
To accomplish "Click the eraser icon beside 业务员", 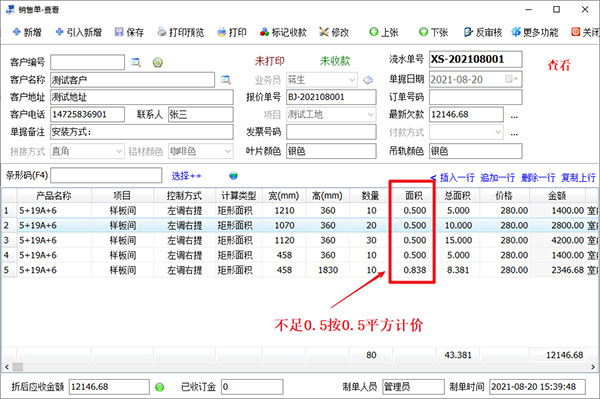I will [x=368, y=80].
